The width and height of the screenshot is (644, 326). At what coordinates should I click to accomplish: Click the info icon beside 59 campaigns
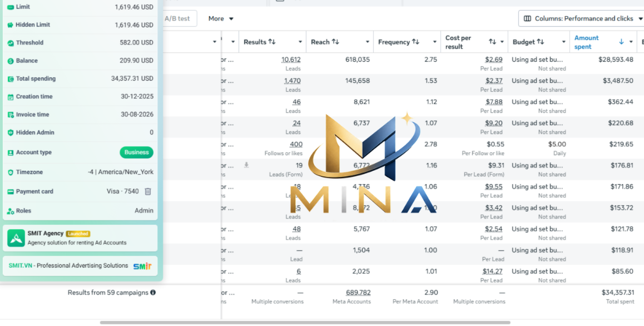[153, 293]
